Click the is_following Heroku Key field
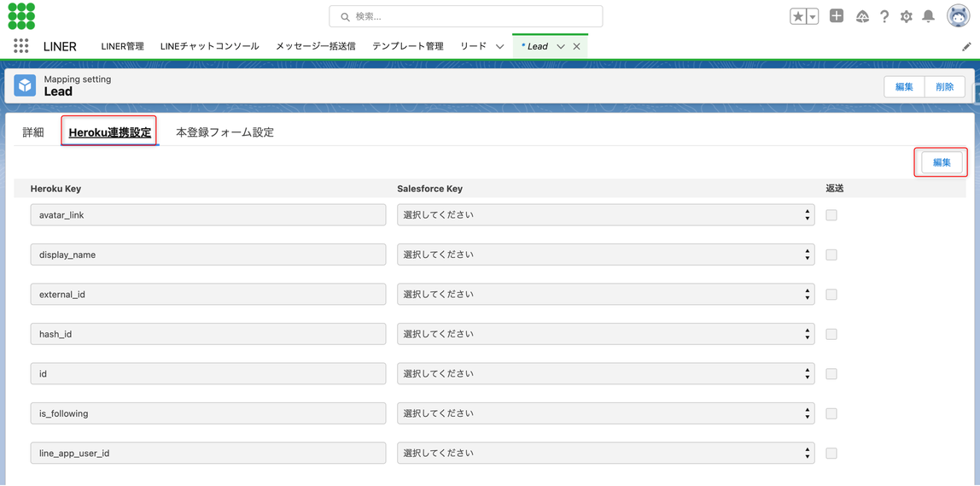Screen dimensions: 980x486 click(x=208, y=413)
